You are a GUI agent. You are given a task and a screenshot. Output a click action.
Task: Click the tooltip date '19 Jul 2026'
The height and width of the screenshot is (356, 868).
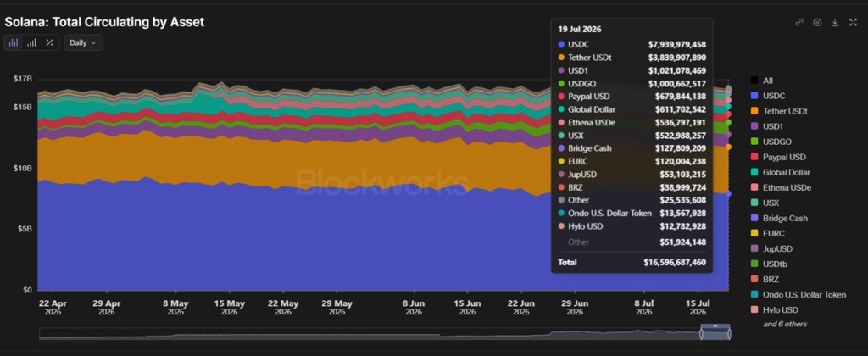click(580, 30)
